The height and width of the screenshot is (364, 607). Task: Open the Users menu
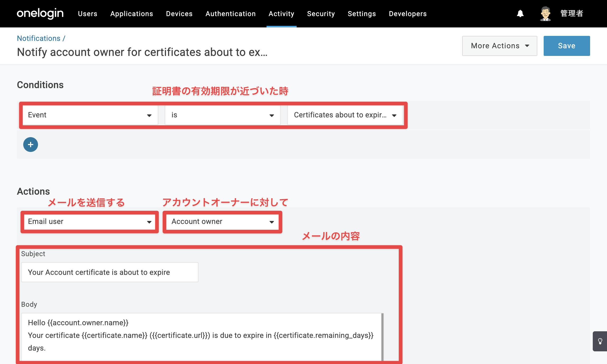pos(88,14)
